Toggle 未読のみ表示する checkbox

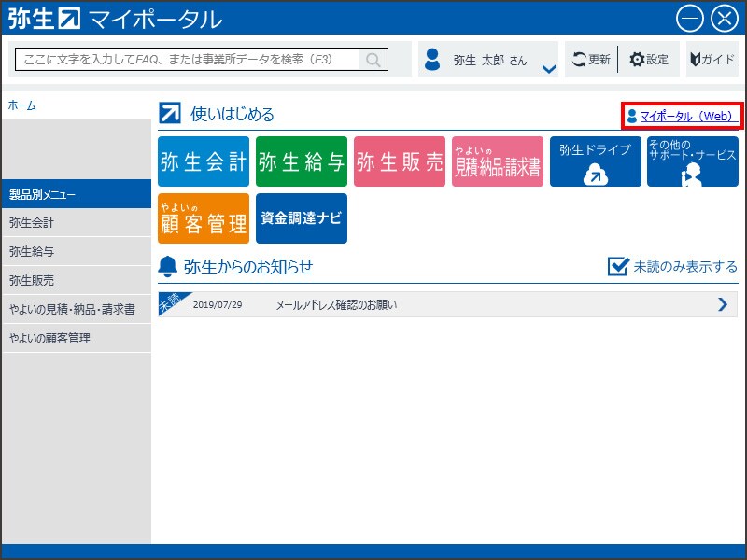[x=618, y=266]
